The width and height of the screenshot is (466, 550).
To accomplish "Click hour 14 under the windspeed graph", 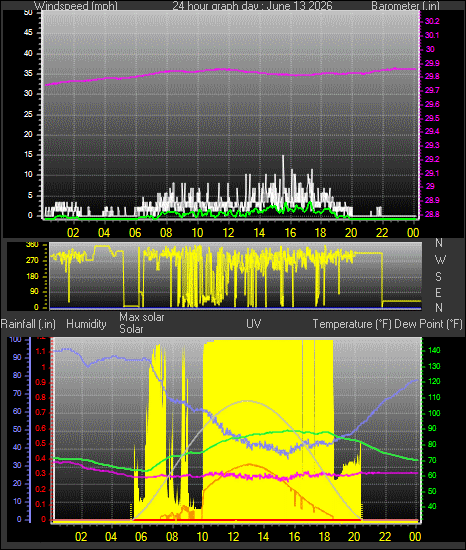I will click(259, 233).
